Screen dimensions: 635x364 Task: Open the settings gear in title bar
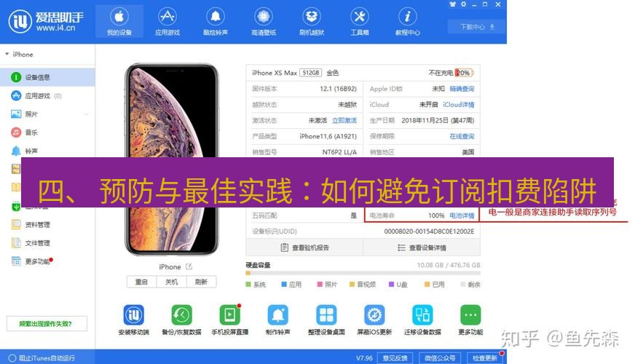coord(463,4)
